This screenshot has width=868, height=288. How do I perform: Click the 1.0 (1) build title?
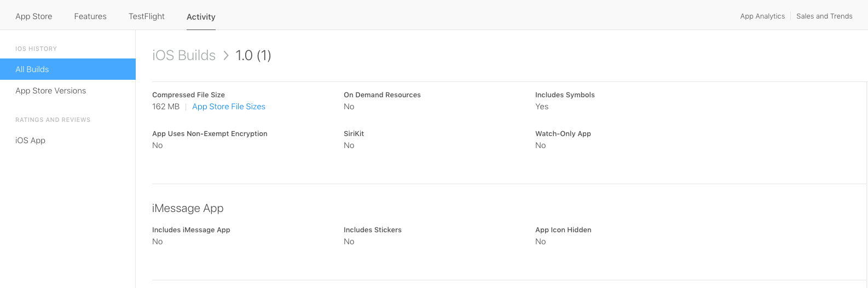[x=253, y=55]
